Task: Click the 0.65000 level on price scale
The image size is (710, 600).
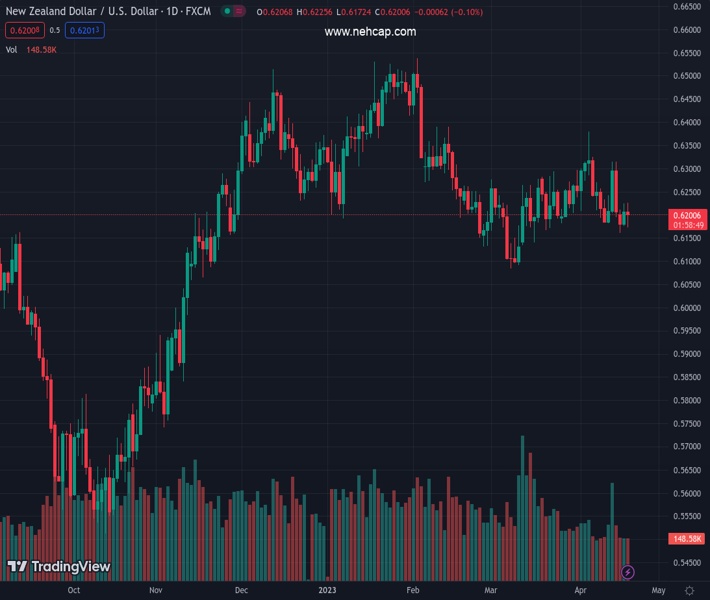Action: pyautogui.click(x=686, y=76)
